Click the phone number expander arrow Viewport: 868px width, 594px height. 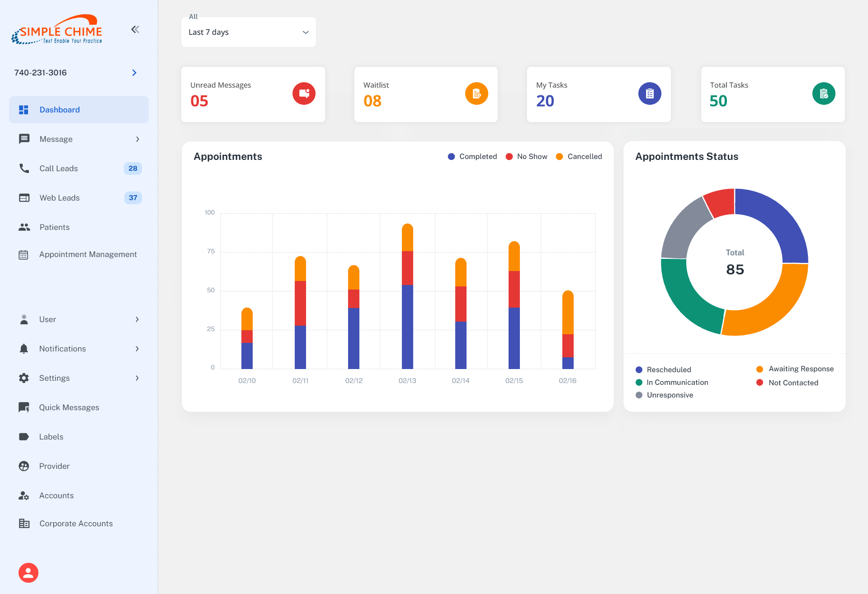[135, 73]
